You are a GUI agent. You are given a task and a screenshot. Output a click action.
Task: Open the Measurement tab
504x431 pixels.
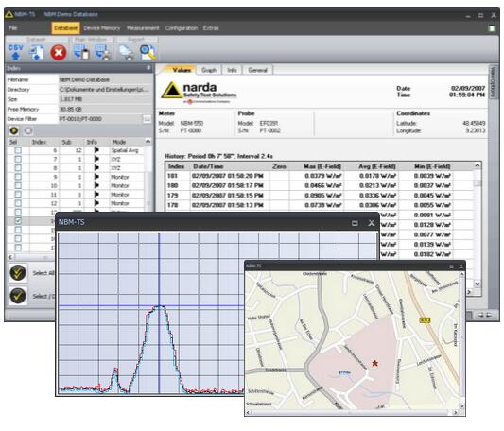click(143, 28)
